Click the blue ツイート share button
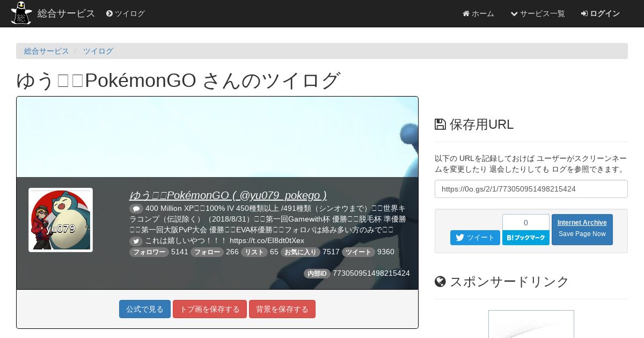 (x=475, y=238)
